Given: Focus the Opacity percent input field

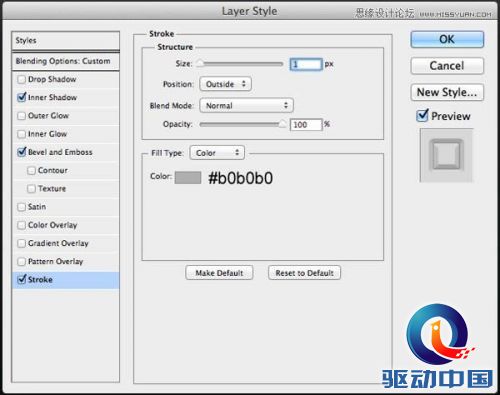Looking at the screenshot, I should click(x=306, y=125).
